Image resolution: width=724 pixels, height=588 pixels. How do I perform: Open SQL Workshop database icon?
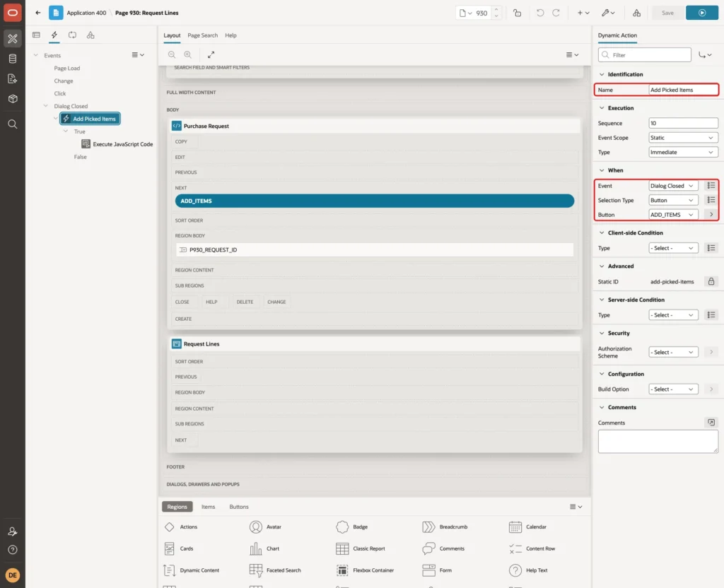[13, 59]
